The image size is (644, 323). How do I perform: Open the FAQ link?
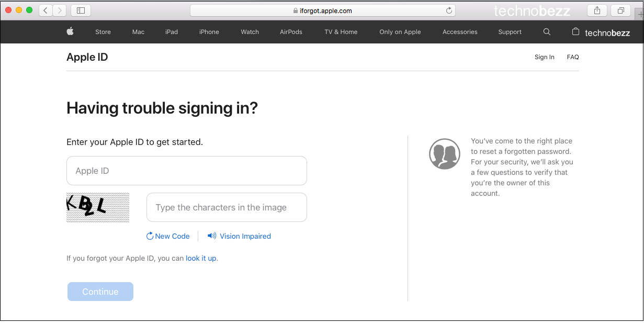click(x=573, y=57)
